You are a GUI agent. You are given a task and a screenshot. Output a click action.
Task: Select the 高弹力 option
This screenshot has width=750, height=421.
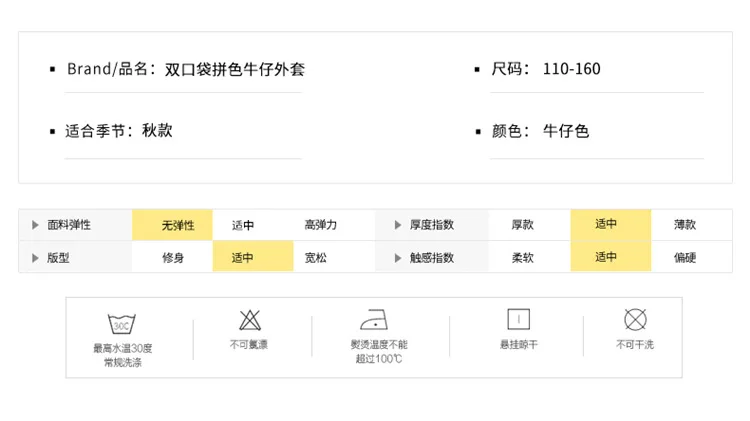(x=320, y=224)
